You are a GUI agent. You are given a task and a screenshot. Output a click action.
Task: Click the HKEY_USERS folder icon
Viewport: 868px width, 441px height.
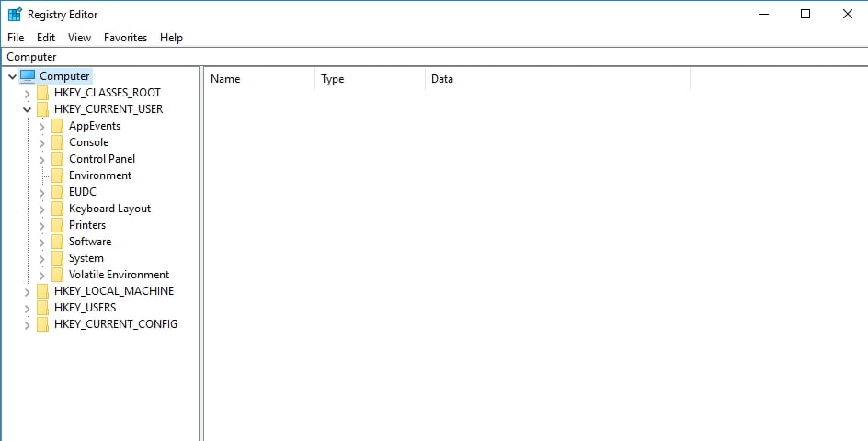(42, 308)
